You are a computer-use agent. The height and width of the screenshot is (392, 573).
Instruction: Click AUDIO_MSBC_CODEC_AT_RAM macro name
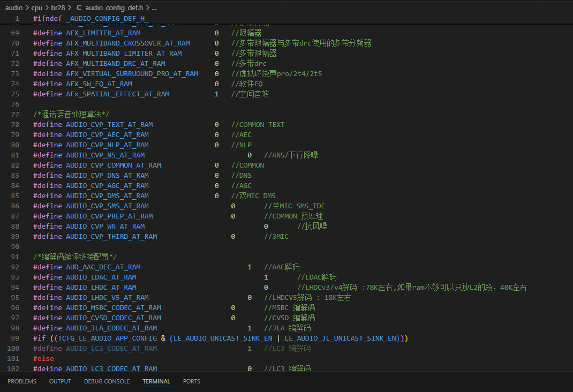[x=114, y=308]
